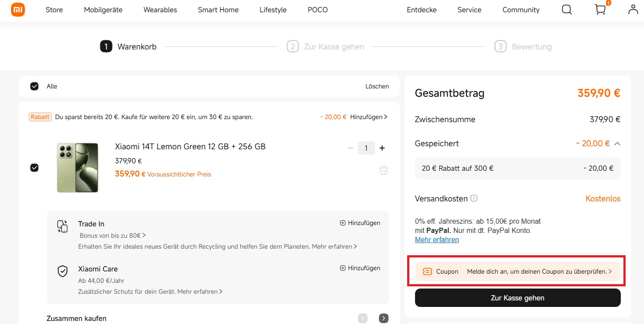Click the Zusammen kaufen heading

click(77, 318)
